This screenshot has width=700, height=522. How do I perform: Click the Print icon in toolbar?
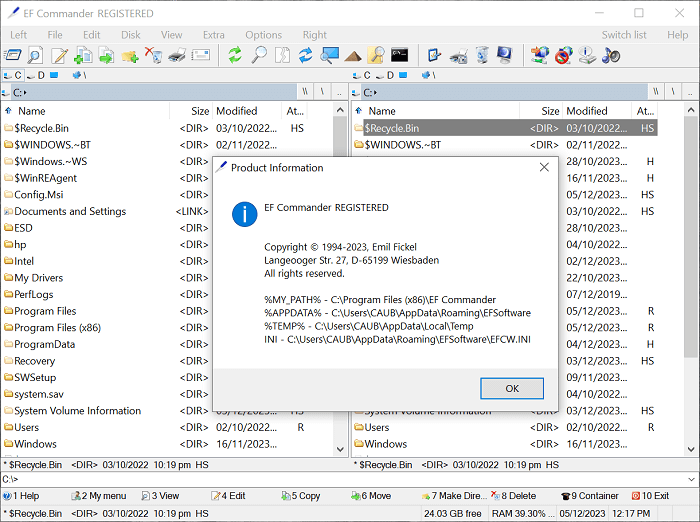(x=177, y=55)
